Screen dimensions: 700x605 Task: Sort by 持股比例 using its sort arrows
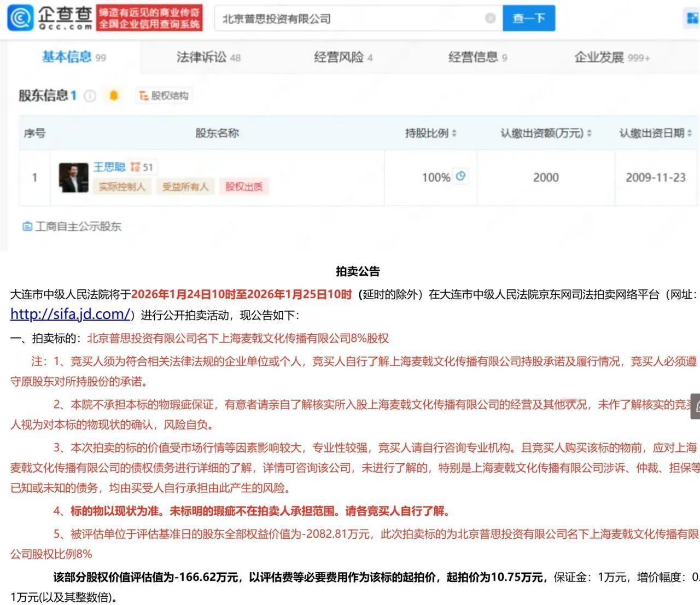point(454,133)
